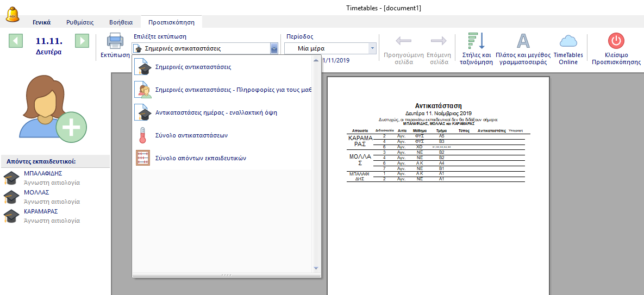Click Δευτέρα 11. Νοέμβριος 2019 in preview
Viewport: 644px width, 295px height.
438,113
